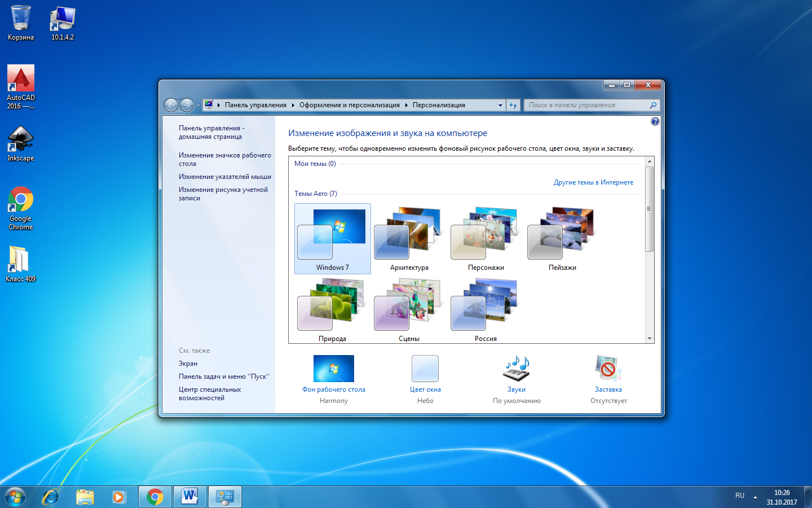The width and height of the screenshot is (812, 508).
Task: Select the AutoCAD 2016 desktop icon
Action: click(x=21, y=86)
